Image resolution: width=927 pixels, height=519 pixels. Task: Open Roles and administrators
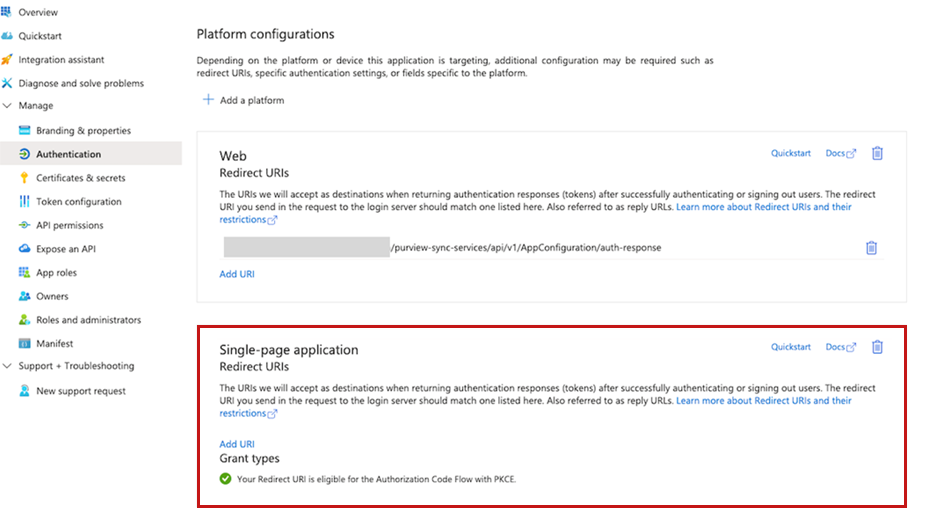click(91, 320)
